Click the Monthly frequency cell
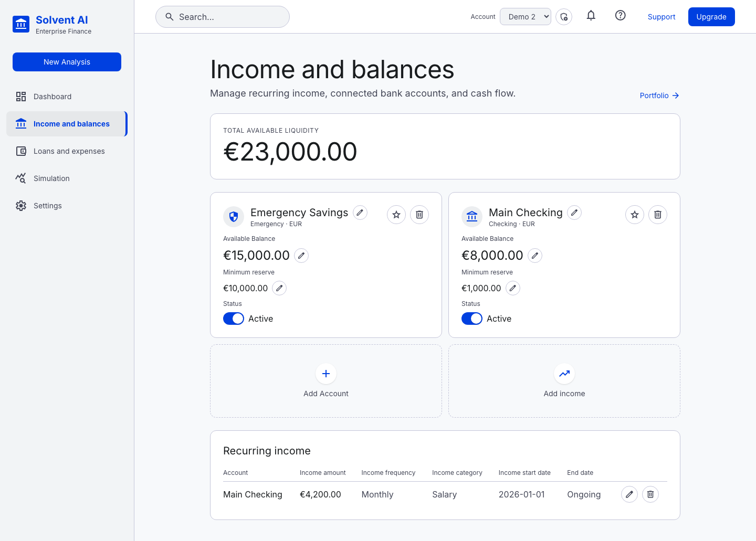 [377, 494]
